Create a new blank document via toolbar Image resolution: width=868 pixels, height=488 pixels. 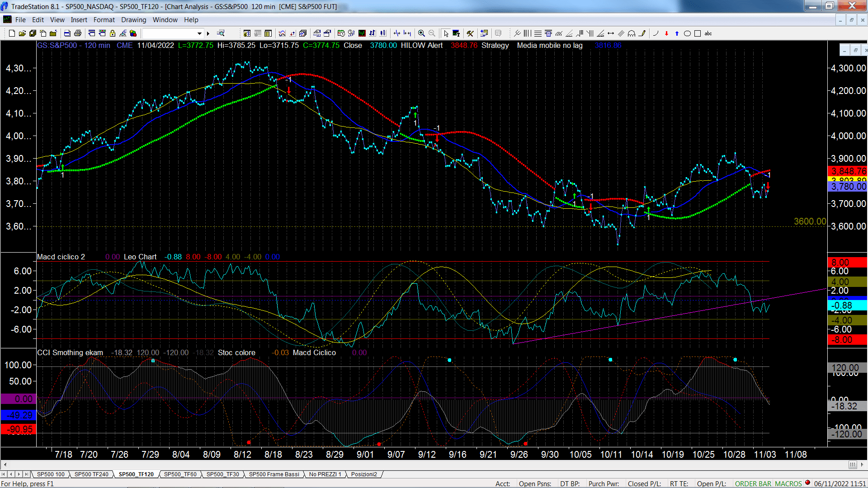[12, 33]
